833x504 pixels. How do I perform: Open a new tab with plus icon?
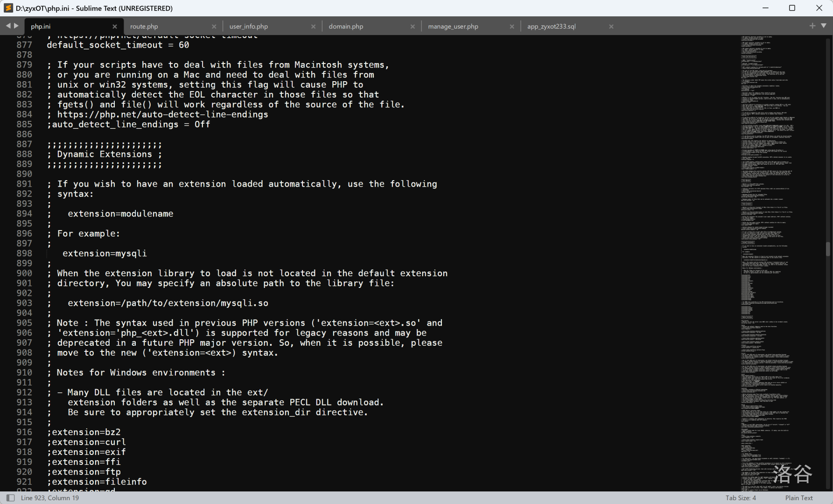pyautogui.click(x=812, y=26)
